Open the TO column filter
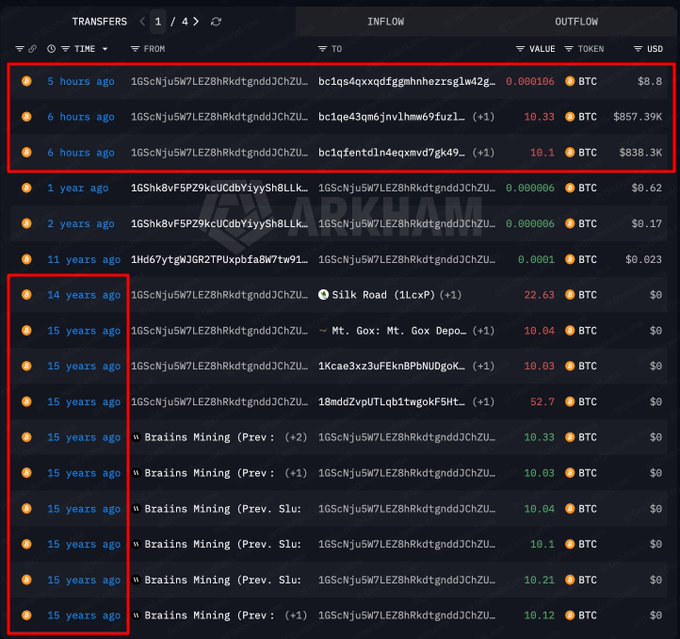Image resolution: width=680 pixels, height=639 pixels. 322,49
